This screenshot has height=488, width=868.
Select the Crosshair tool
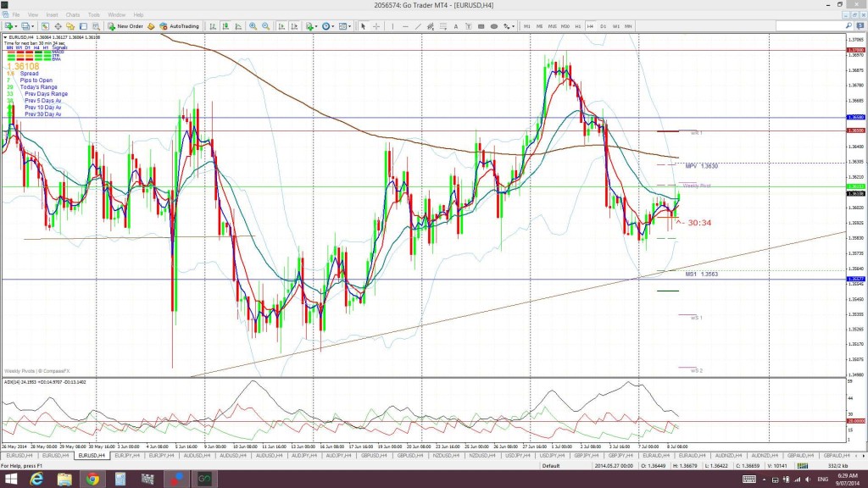[x=376, y=26]
